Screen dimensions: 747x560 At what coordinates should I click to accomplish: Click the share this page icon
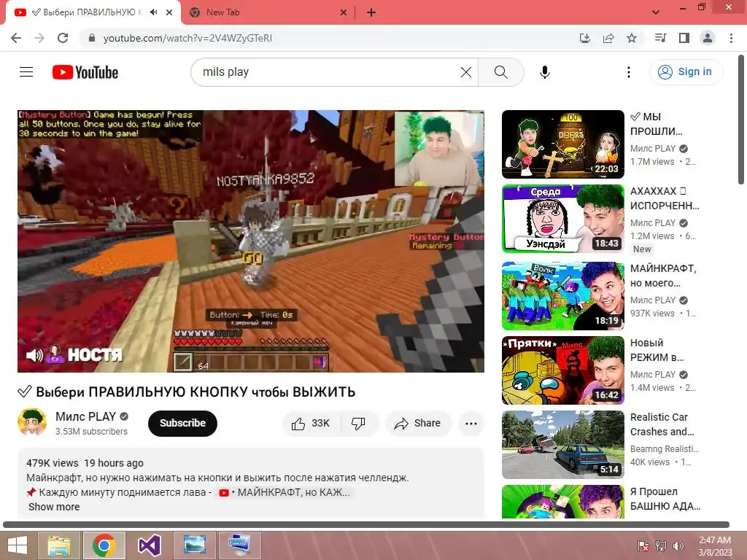[608, 38]
